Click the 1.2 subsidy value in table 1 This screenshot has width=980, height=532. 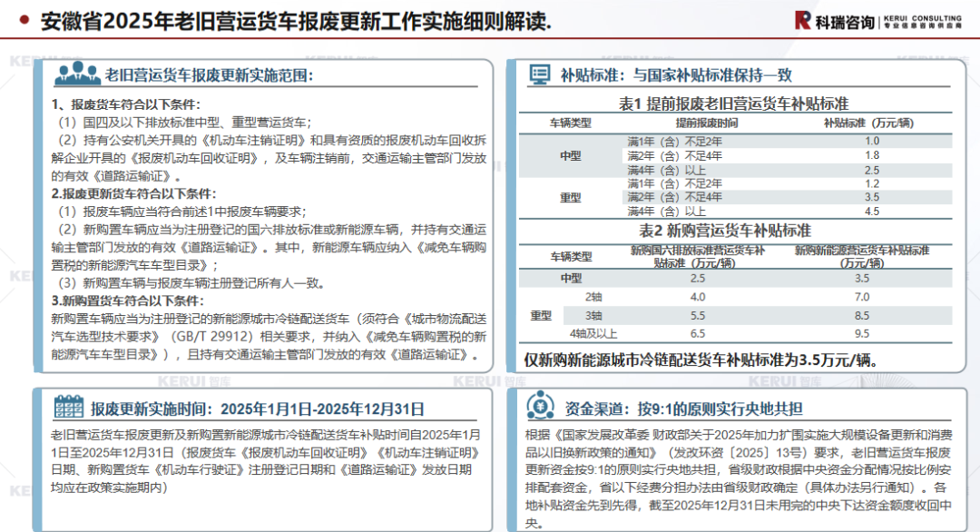pyautogui.click(x=872, y=183)
